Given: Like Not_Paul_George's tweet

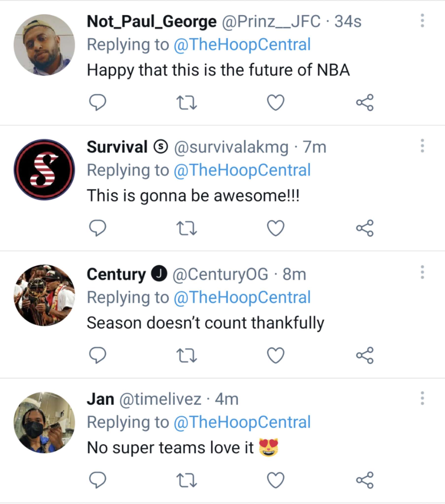Looking at the screenshot, I should (276, 102).
